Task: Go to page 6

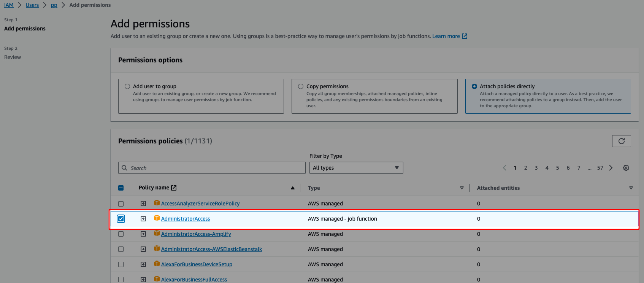Action: coord(568,168)
